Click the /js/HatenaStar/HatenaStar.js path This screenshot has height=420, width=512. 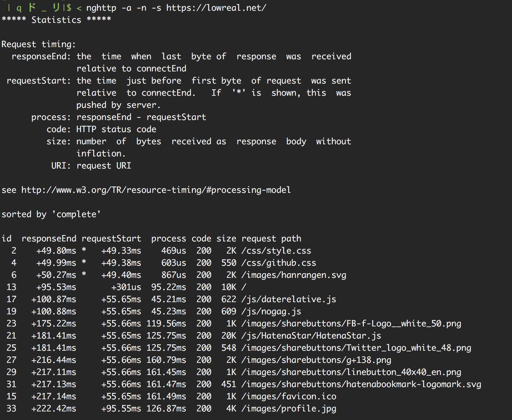click(311, 336)
